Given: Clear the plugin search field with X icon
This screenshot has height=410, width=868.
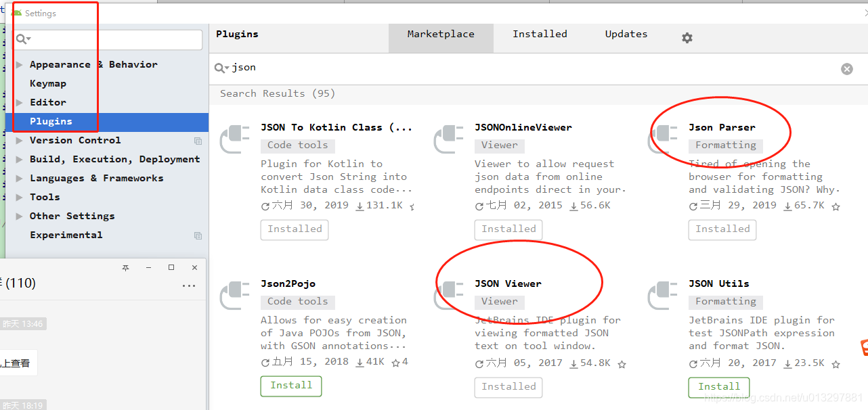Looking at the screenshot, I should coord(847,68).
